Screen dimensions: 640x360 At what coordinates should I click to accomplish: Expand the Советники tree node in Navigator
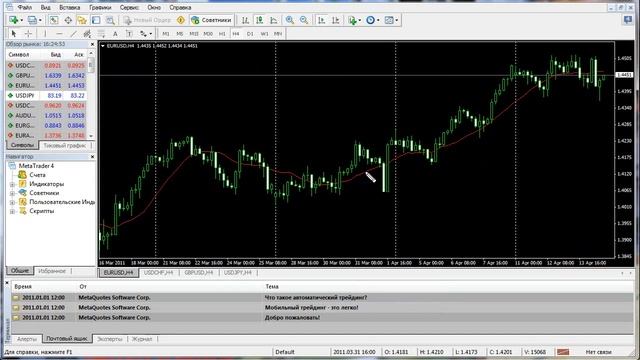pos(12,193)
